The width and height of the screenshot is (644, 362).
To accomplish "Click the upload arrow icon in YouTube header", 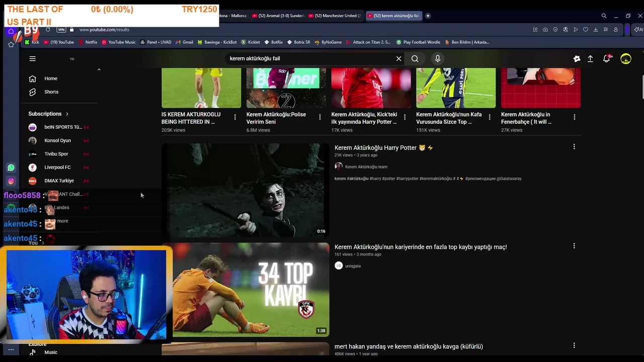I will pos(590,59).
